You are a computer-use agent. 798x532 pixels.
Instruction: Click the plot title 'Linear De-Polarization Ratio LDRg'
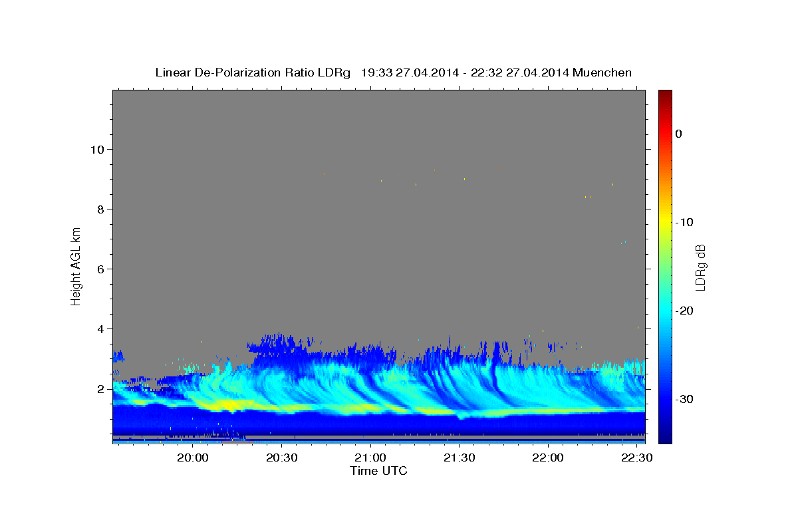point(252,72)
